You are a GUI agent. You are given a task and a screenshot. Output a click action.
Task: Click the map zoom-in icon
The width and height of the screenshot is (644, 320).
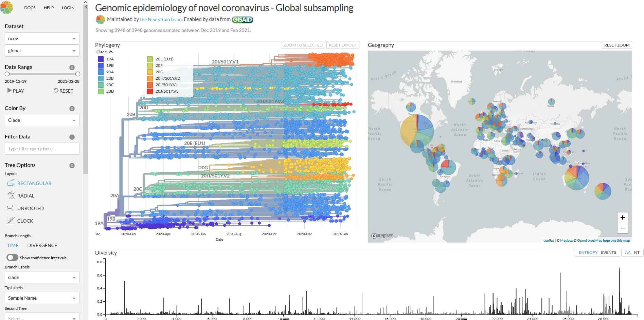click(x=623, y=218)
